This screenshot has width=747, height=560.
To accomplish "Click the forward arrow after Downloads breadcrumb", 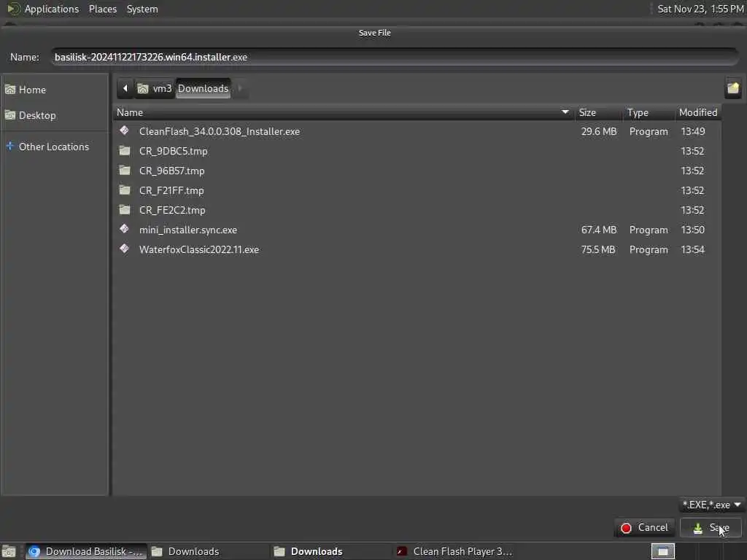I will [x=240, y=88].
